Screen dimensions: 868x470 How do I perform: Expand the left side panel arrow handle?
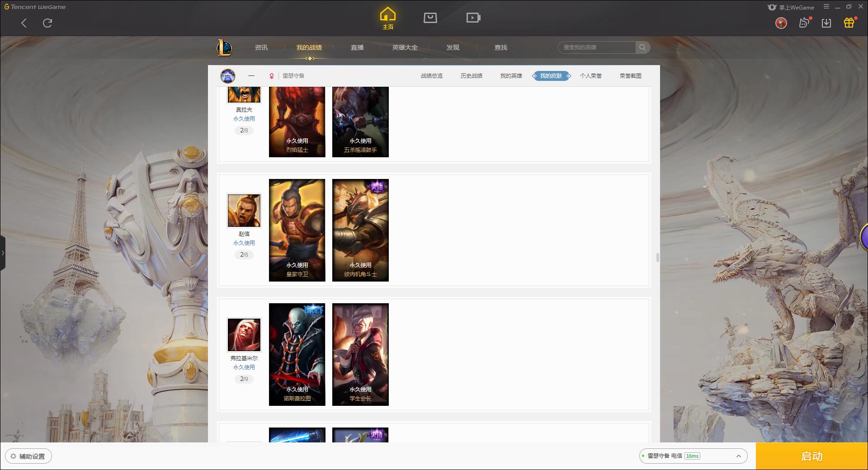3,253
